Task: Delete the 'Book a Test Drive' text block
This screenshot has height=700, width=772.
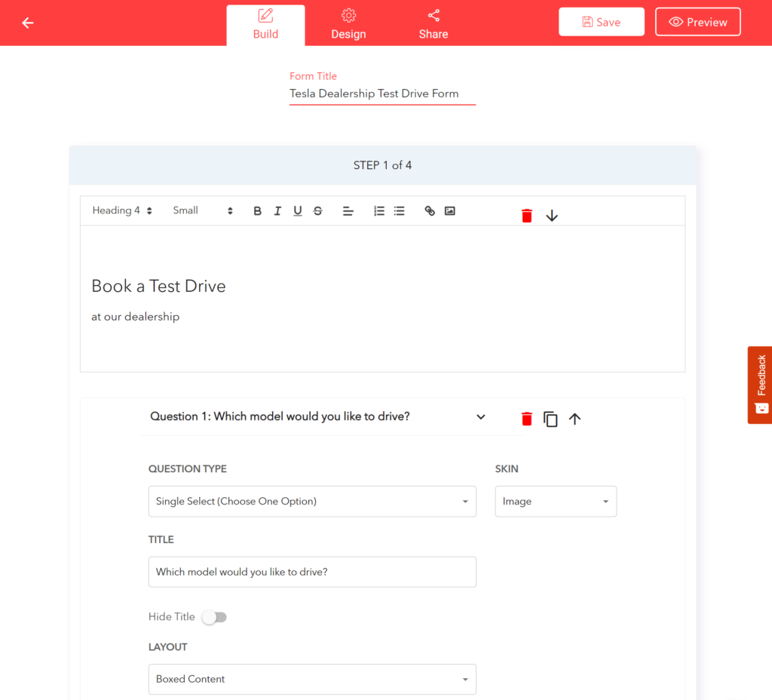Action: pos(526,215)
